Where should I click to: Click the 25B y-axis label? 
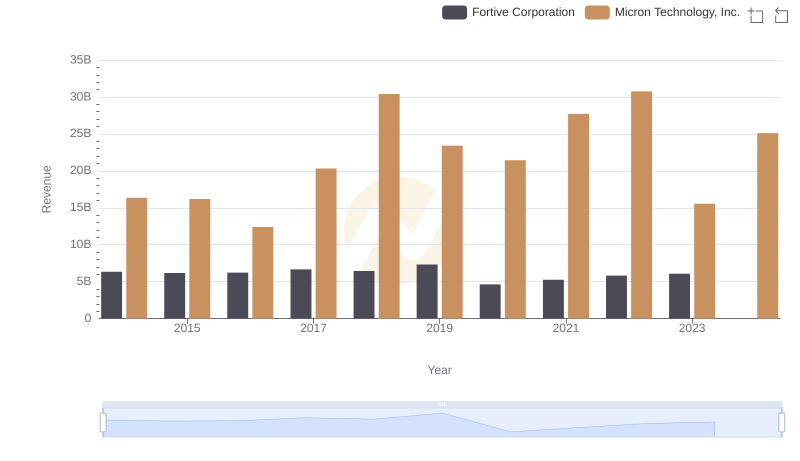point(81,134)
